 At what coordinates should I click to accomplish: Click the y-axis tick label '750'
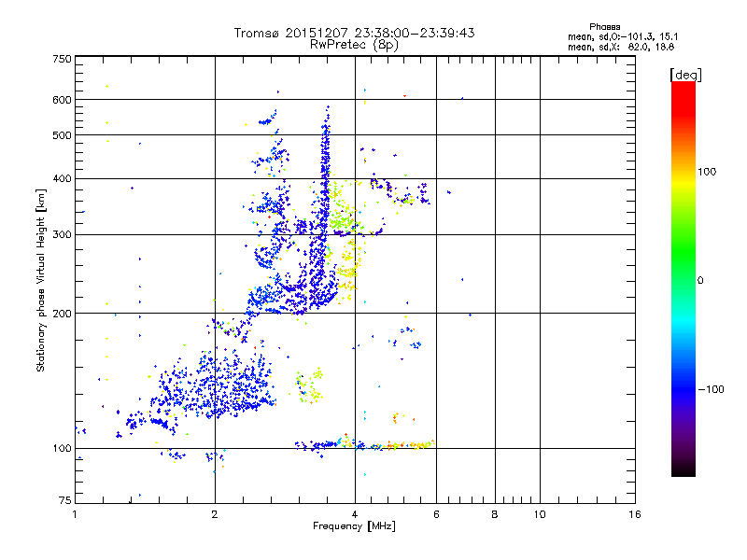point(62,59)
